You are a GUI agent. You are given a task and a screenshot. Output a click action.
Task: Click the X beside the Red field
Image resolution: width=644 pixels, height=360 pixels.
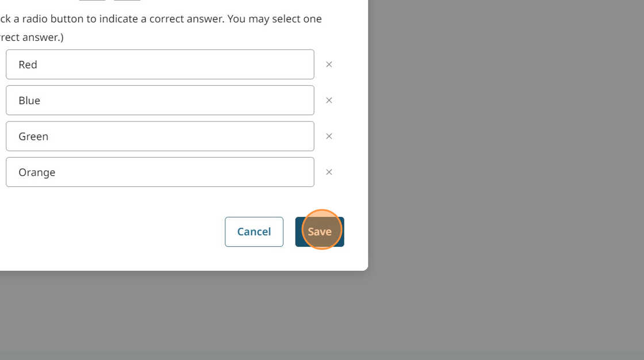click(x=329, y=64)
